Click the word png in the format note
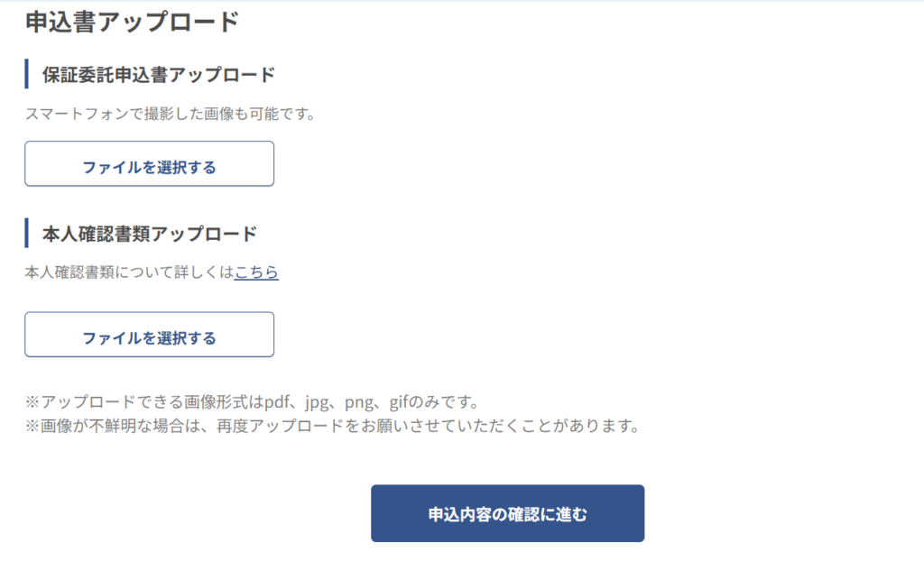This screenshot has height=561, width=924. click(x=359, y=404)
